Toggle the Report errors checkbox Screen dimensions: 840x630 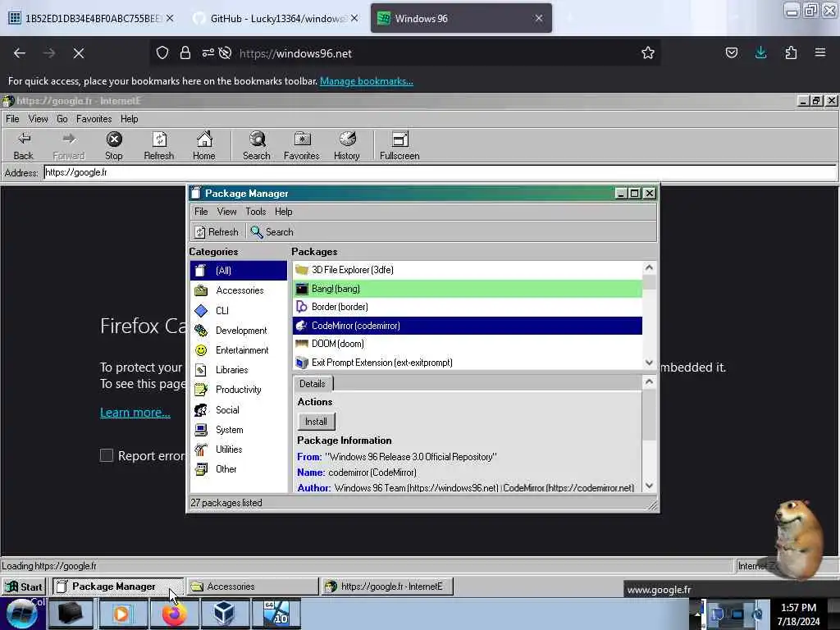(107, 455)
